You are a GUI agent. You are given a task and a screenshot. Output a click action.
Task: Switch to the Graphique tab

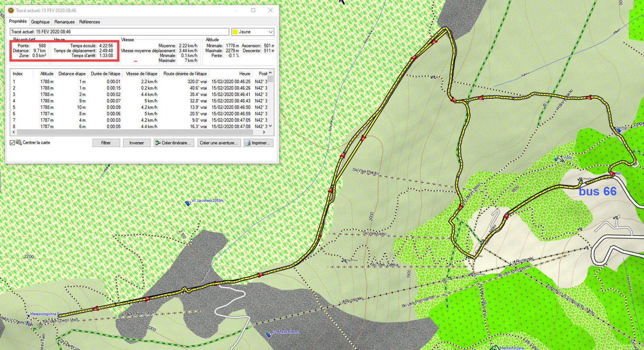[40, 22]
